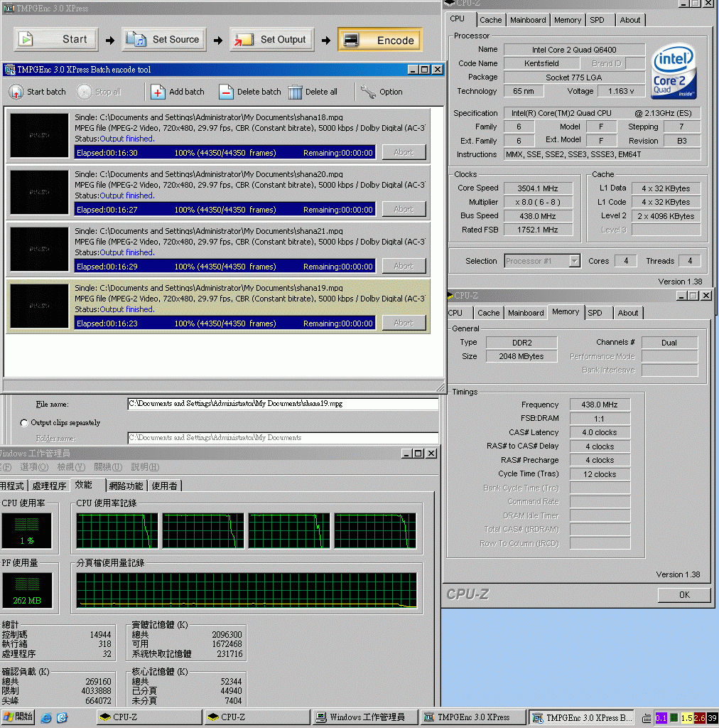Add a new batch job
The image size is (719, 728).
tap(177, 92)
